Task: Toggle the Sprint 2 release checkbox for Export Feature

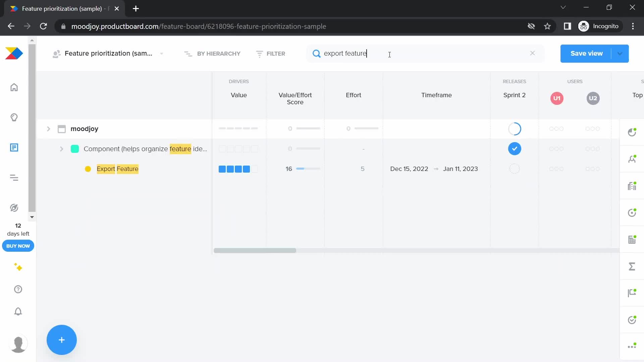Action: coord(515,168)
